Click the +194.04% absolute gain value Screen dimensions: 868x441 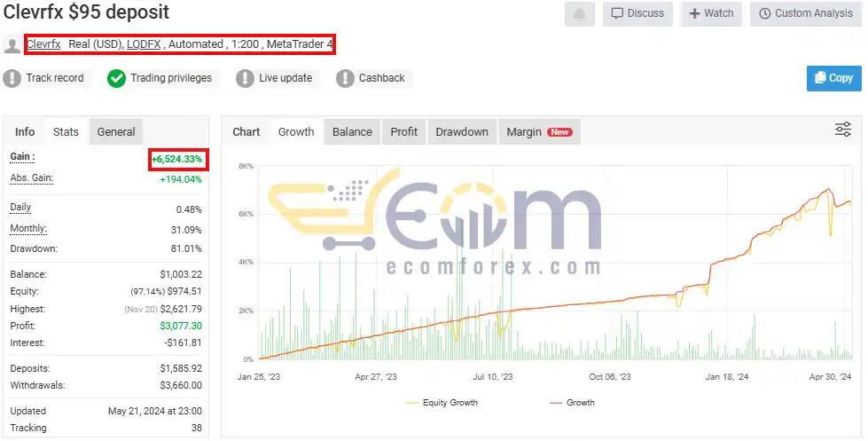click(181, 179)
